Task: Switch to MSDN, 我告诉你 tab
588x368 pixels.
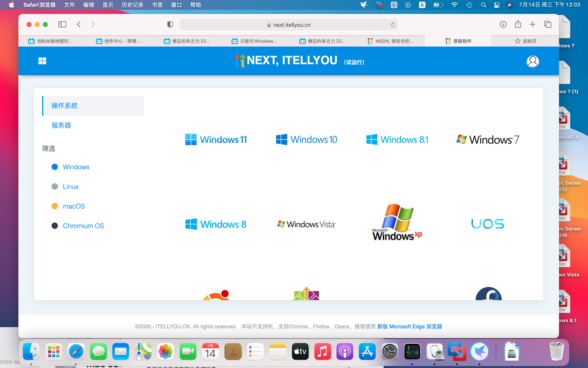Action: point(391,41)
